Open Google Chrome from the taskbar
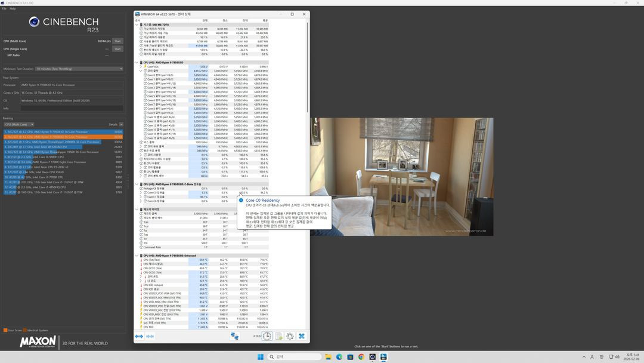 (361, 358)
